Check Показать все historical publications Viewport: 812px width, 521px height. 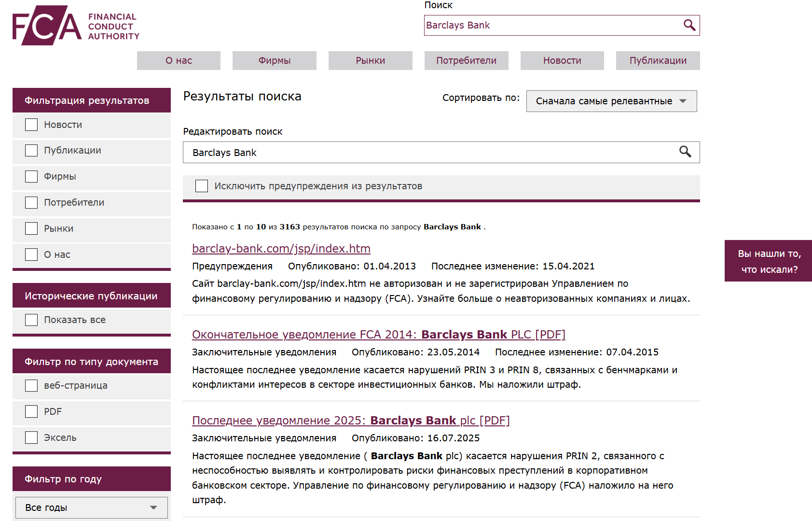click(31, 320)
